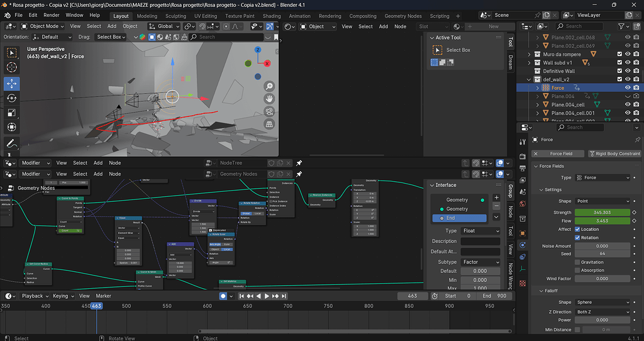Switch to the Modeling workspace tab
Image resolution: width=644 pixels, height=341 pixels.
point(147,16)
